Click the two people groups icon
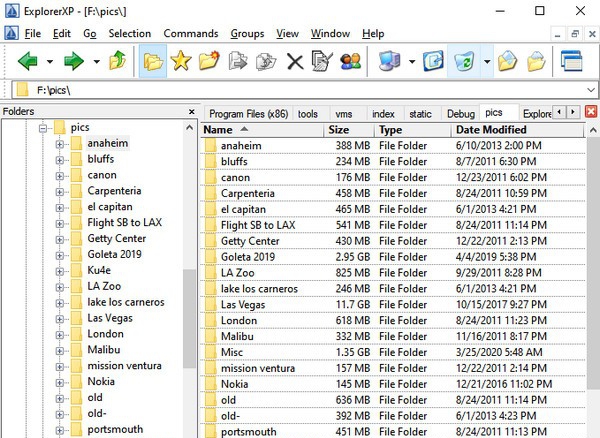This screenshot has height=438, width=600. coord(351,61)
